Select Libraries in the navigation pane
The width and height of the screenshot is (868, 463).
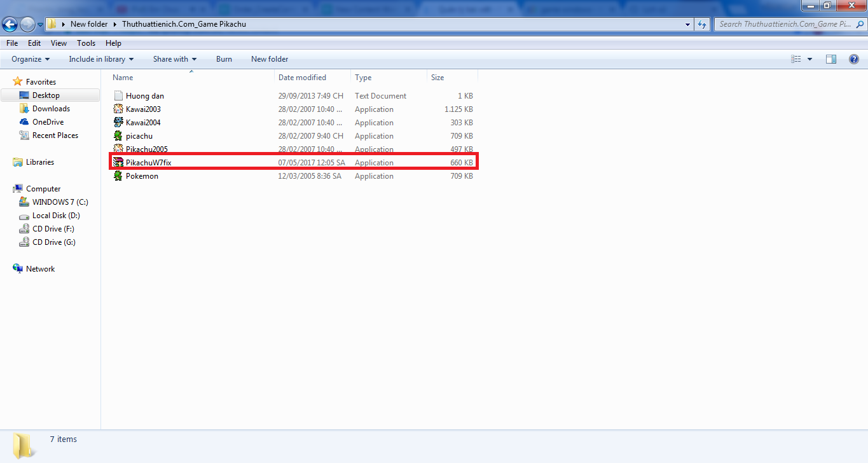coord(40,162)
